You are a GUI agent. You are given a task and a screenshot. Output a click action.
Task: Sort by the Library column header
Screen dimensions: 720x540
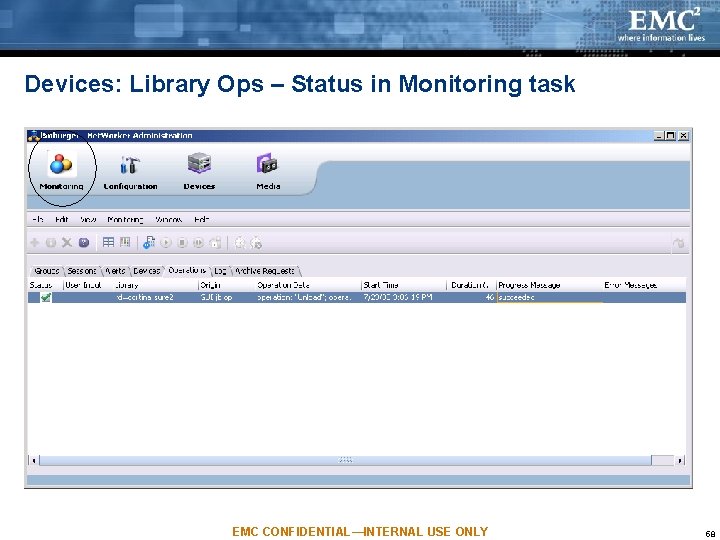(156, 285)
